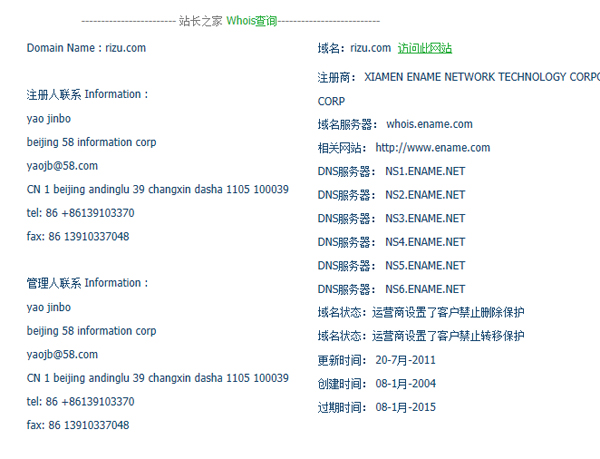Select the "管理人联系 Information" heading

pyautogui.click(x=87, y=284)
